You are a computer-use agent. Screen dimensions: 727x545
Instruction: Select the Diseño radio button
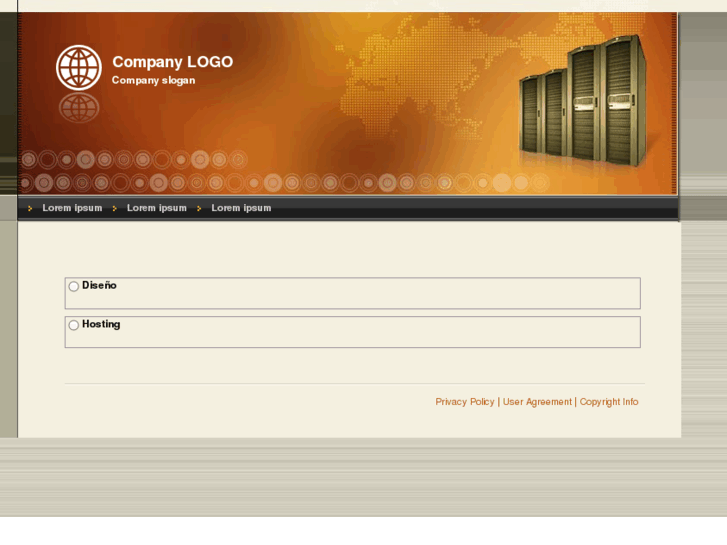click(74, 286)
